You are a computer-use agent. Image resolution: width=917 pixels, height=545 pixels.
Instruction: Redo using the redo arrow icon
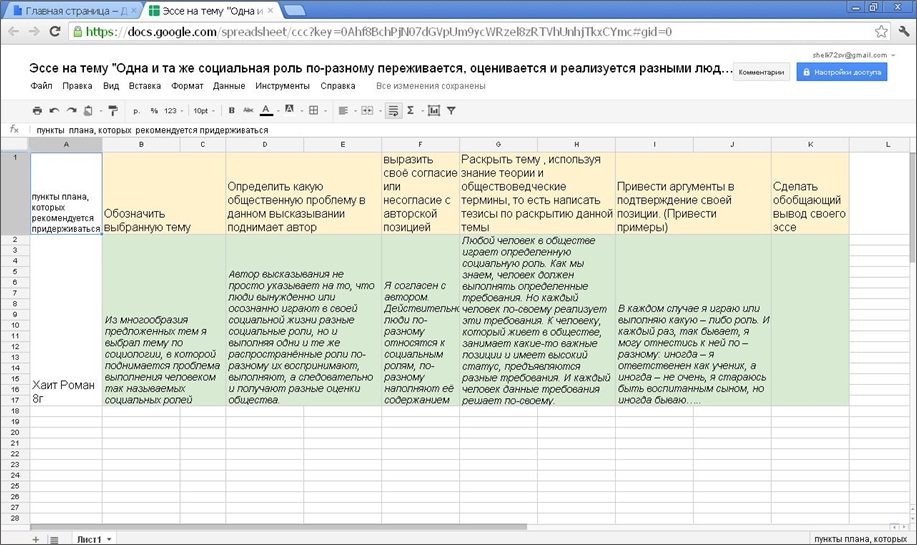(71, 111)
